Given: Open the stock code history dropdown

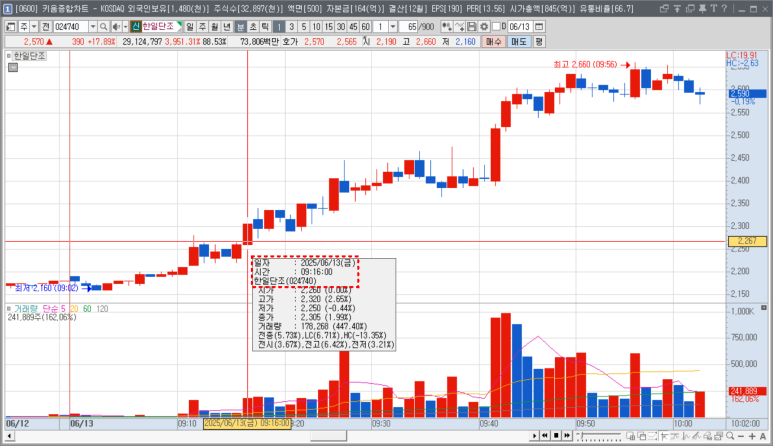Looking at the screenshot, I should coord(93,27).
